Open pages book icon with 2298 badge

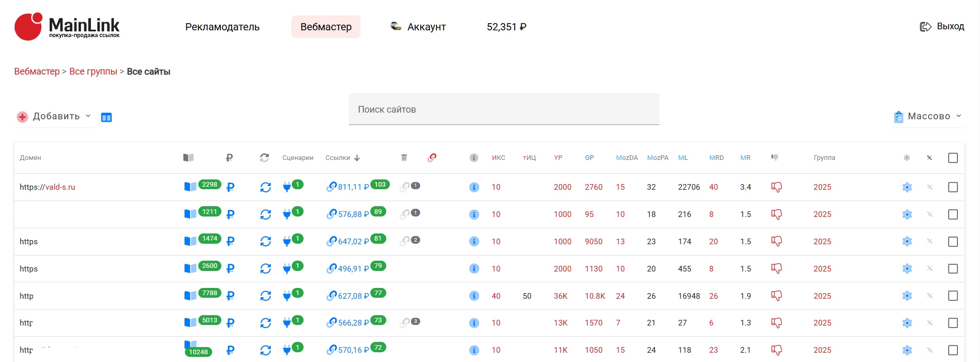point(190,187)
